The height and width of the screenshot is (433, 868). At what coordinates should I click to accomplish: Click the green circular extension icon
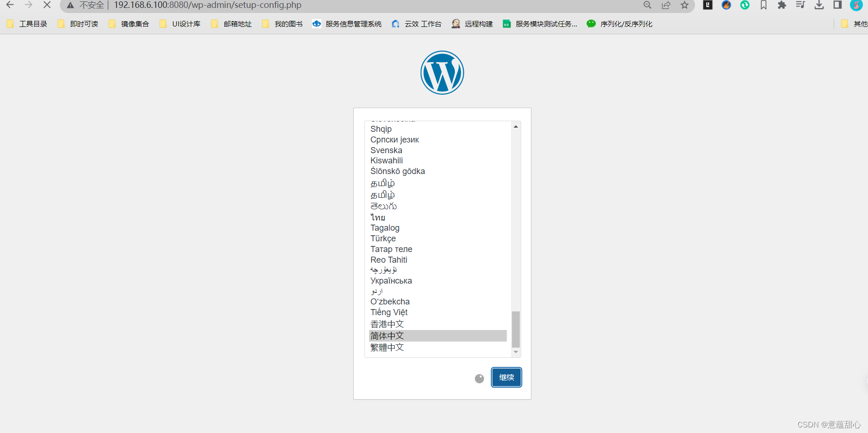(745, 5)
